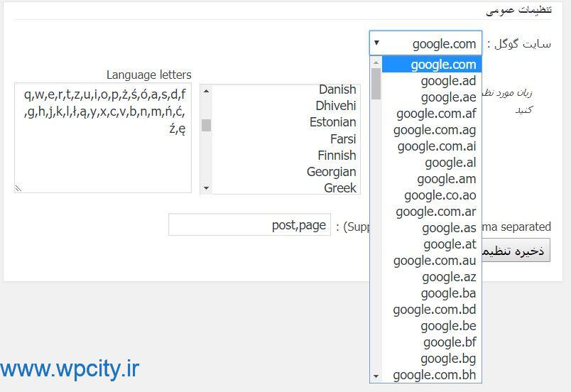Image resolution: width=571 pixels, height=392 pixels.
Task: Select google.bg option
Action: click(x=432, y=359)
